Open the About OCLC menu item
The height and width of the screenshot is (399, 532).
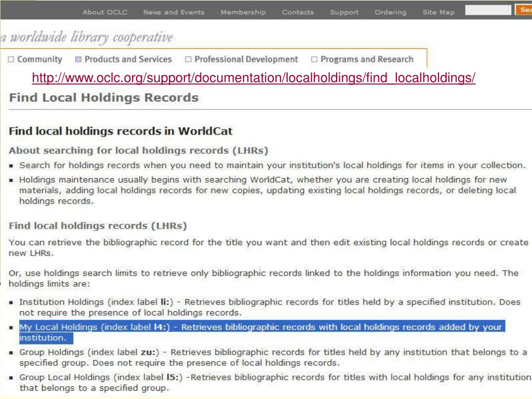pos(105,12)
